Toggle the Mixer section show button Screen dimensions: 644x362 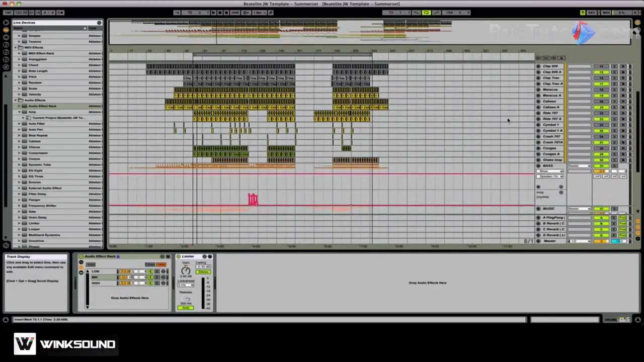tap(637, 233)
